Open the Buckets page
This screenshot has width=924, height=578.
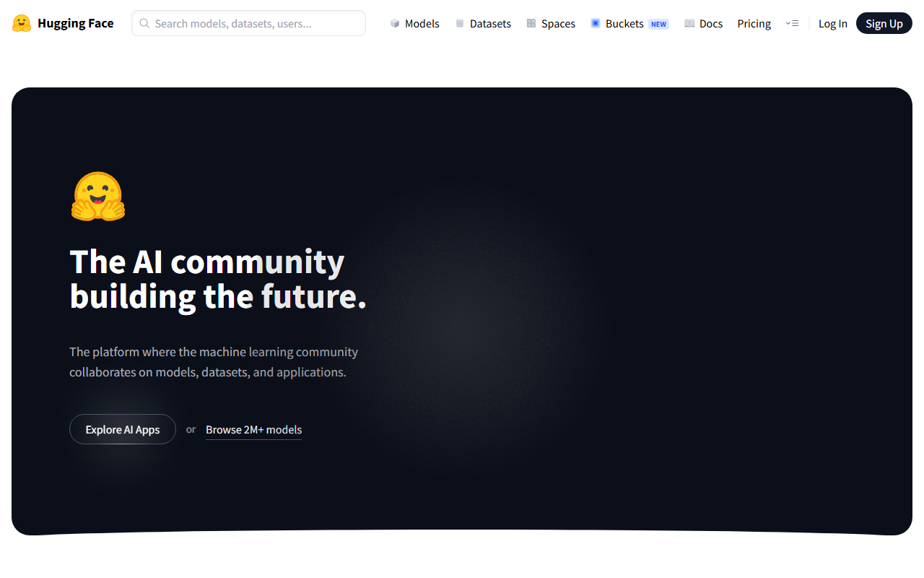pyautogui.click(x=629, y=23)
